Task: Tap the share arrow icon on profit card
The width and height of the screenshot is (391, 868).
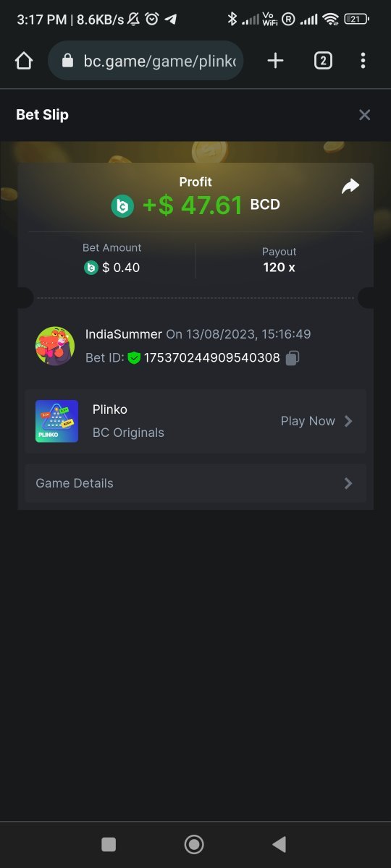Action: 350,187
